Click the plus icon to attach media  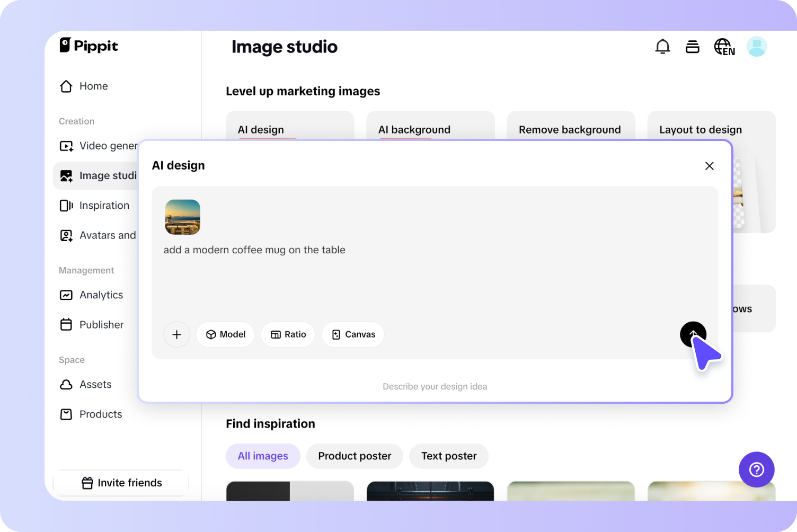coord(176,334)
